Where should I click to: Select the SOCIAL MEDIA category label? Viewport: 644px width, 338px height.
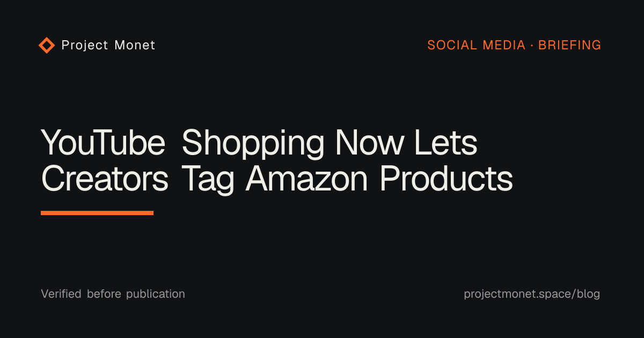click(477, 45)
